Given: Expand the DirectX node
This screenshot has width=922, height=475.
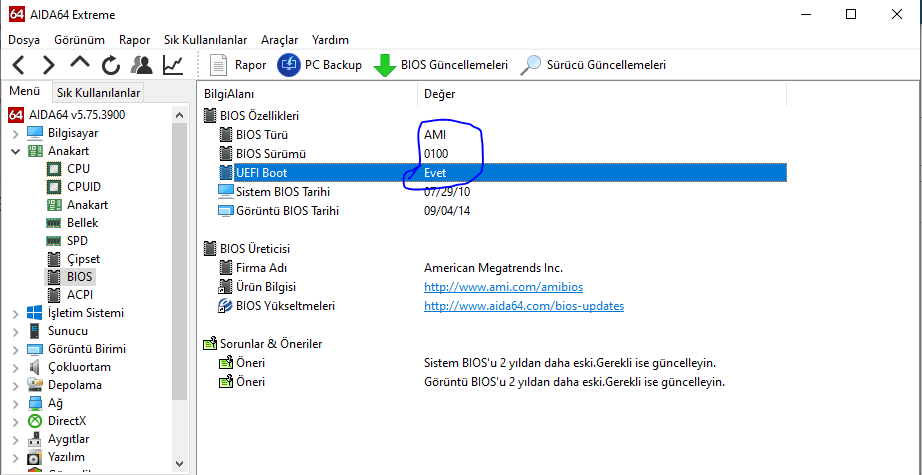Looking at the screenshot, I should [x=15, y=422].
